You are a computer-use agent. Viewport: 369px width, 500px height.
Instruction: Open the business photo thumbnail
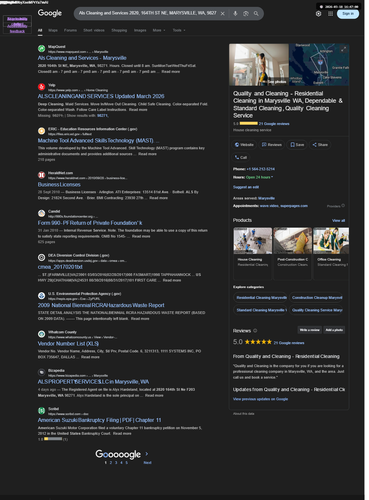259,65
